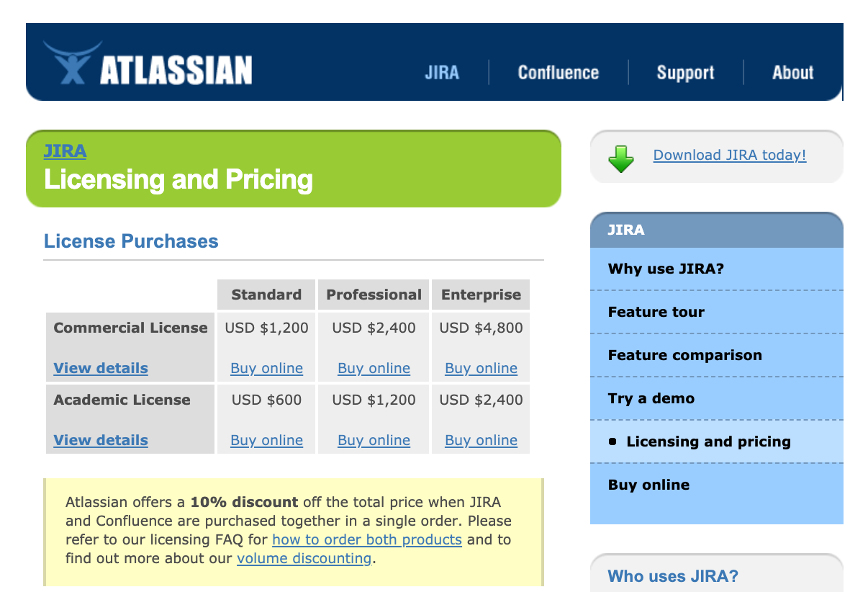Click the License Purchases heading
Image resolution: width=868 pixels, height=592 pixels.
[131, 241]
